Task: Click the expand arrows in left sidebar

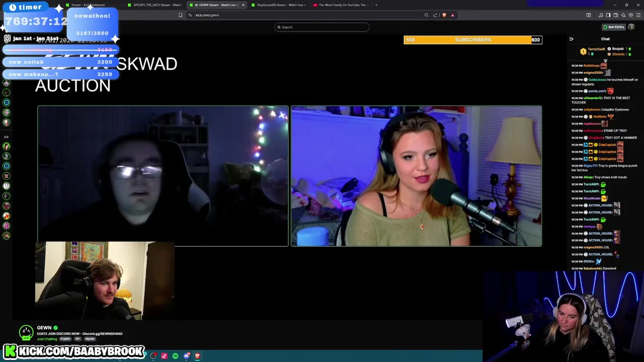Action: (7, 137)
